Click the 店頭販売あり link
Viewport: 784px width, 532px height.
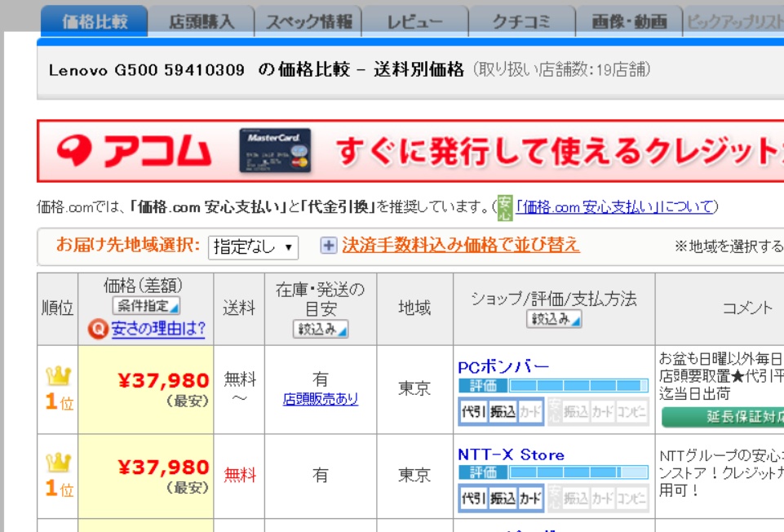321,399
